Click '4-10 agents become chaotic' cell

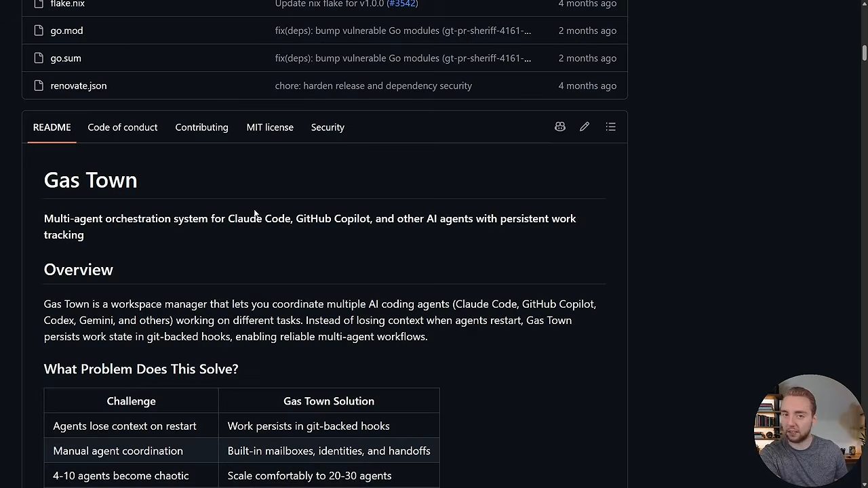pos(132,476)
